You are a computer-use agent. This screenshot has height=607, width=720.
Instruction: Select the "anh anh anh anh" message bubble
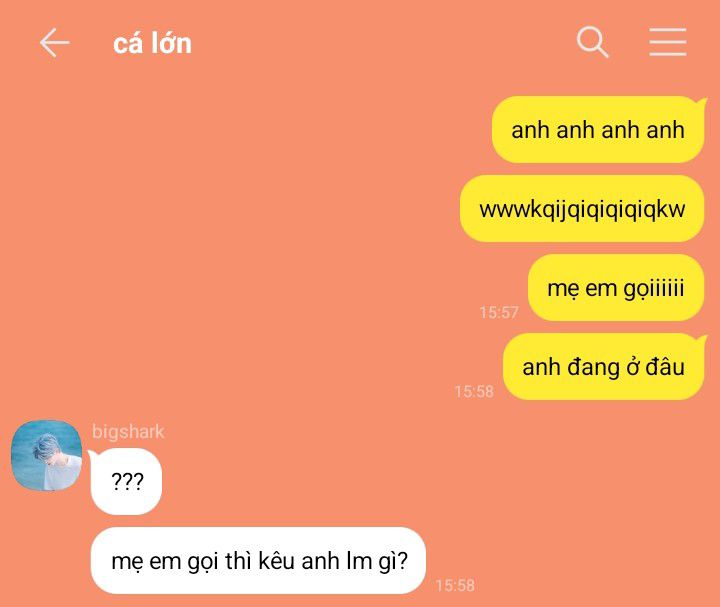pyautogui.click(x=598, y=129)
